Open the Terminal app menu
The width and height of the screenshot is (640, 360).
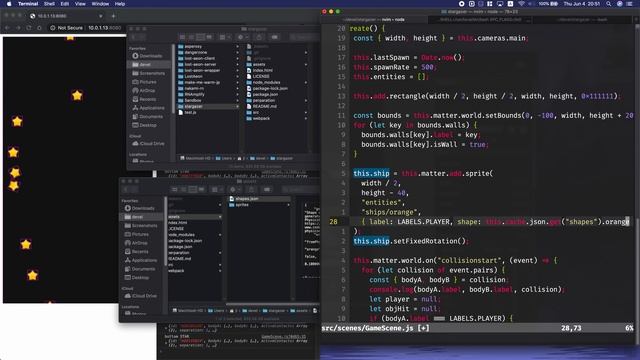28,4
